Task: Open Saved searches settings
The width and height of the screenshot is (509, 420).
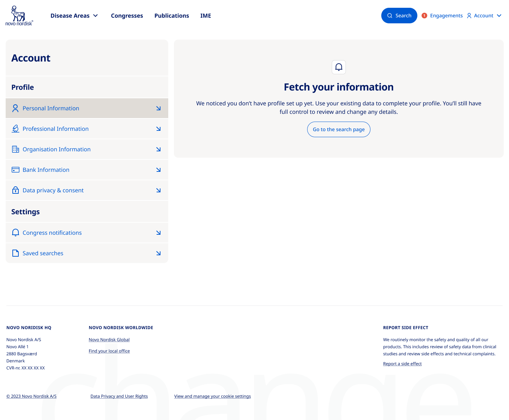Action: coord(87,253)
